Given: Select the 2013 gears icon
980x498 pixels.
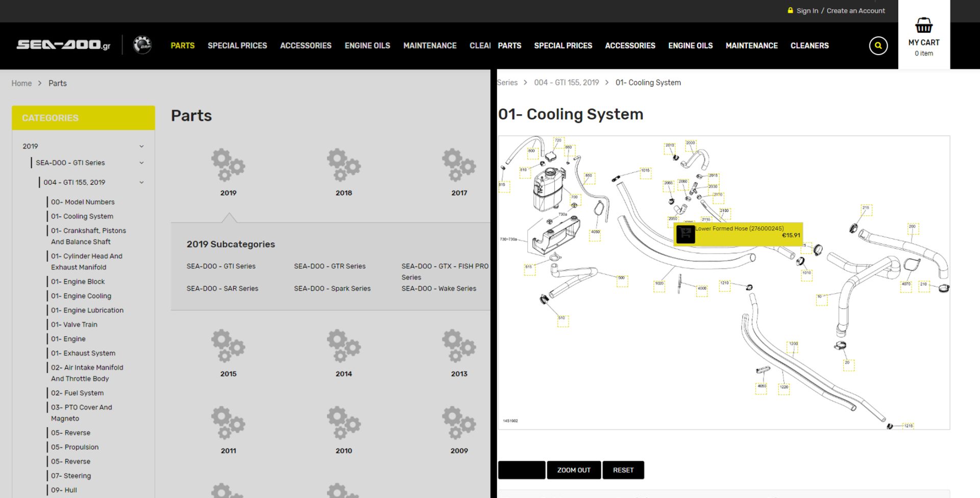Looking at the screenshot, I should (459, 346).
